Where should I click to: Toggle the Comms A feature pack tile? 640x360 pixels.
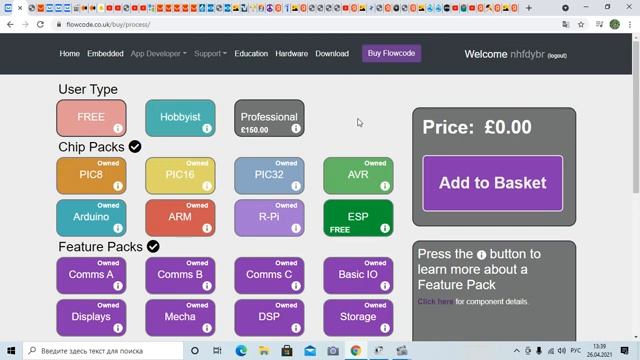click(x=91, y=276)
